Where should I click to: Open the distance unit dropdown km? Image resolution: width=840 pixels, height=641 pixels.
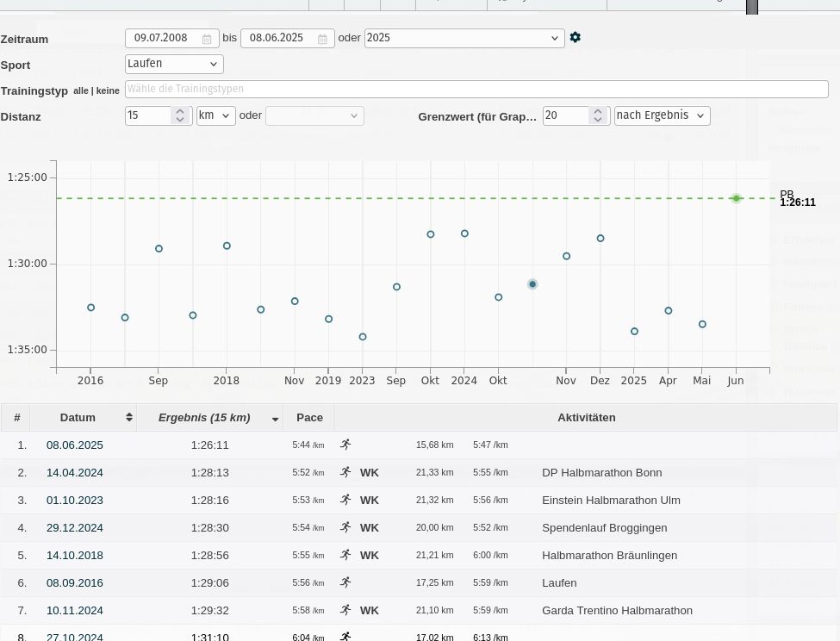coord(216,115)
